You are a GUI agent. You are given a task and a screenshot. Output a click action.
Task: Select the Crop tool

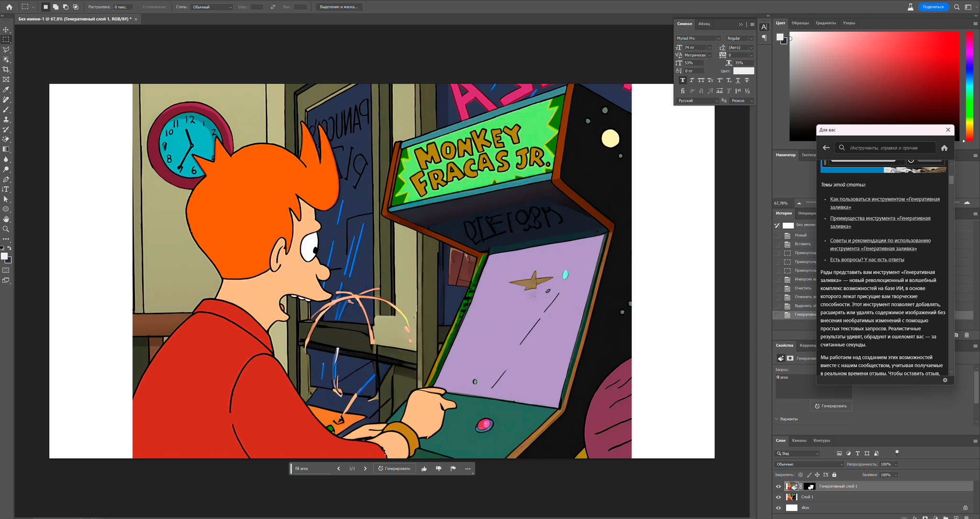6,70
